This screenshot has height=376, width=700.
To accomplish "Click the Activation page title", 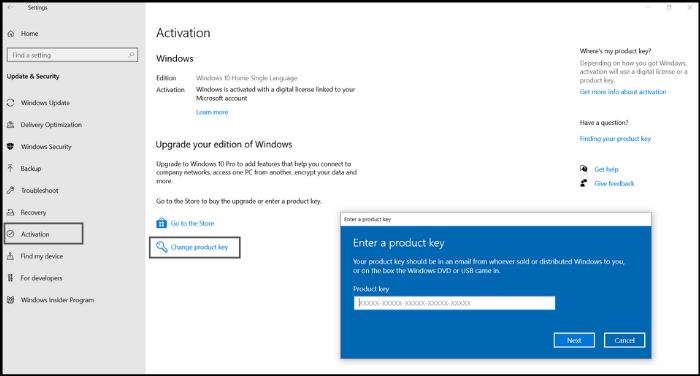I will (x=183, y=33).
